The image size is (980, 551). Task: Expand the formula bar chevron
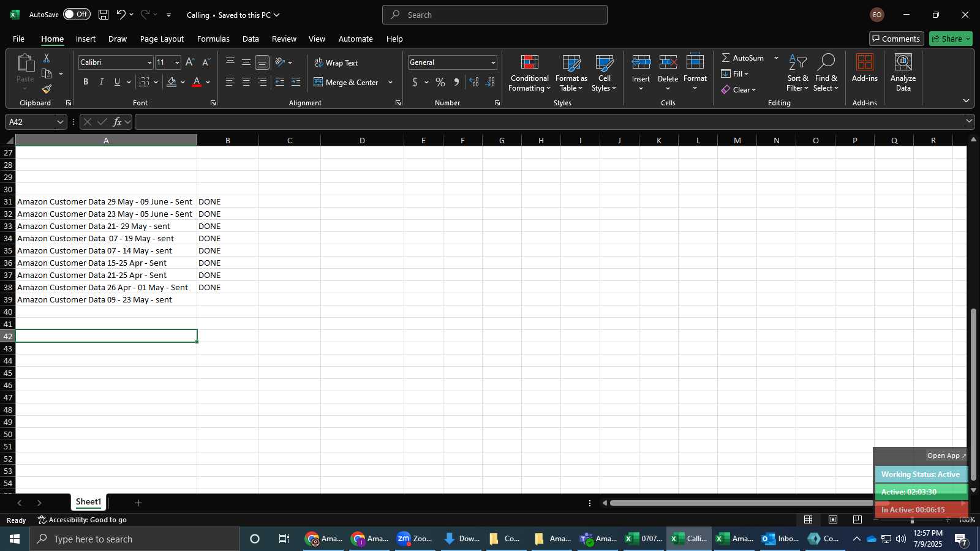pyautogui.click(x=968, y=121)
